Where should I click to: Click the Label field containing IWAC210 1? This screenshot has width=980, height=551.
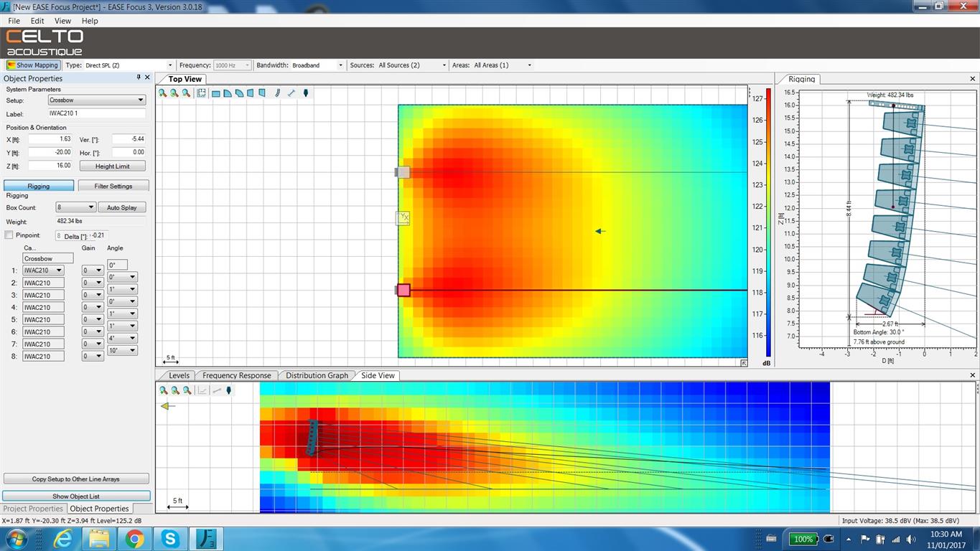pos(96,113)
